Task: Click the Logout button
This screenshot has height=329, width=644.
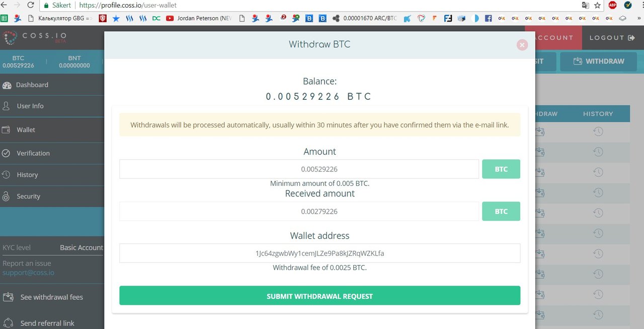Action: pos(613,38)
